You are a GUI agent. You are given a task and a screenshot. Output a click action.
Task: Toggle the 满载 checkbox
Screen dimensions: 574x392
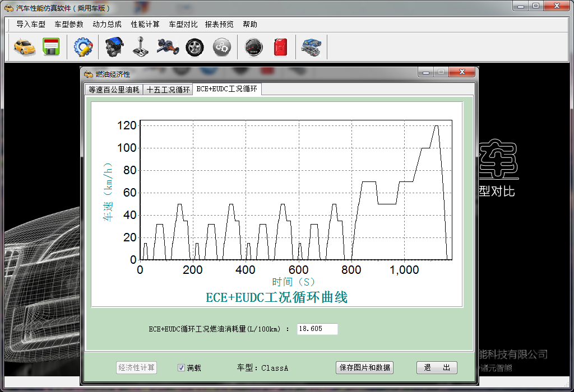[181, 367]
